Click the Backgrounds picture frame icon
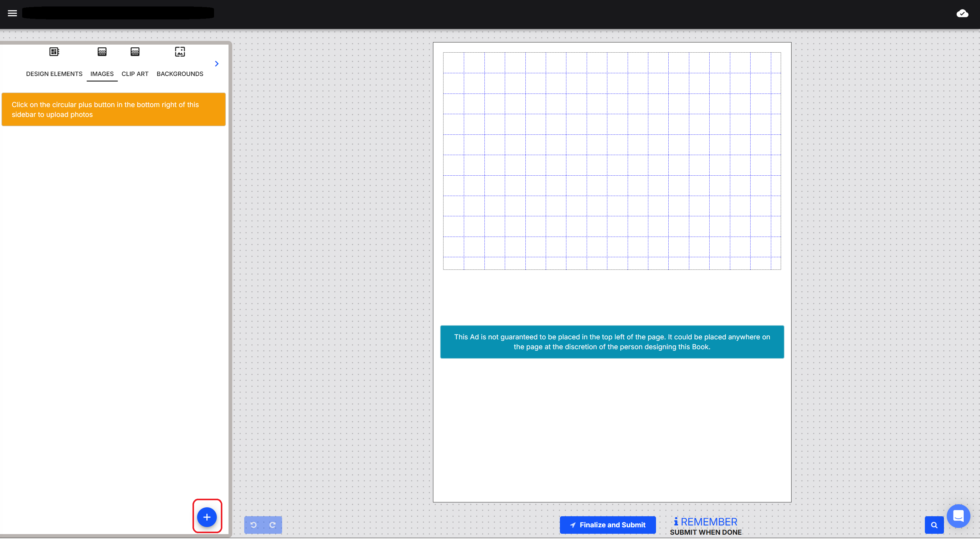This screenshot has height=539, width=980. (180, 52)
